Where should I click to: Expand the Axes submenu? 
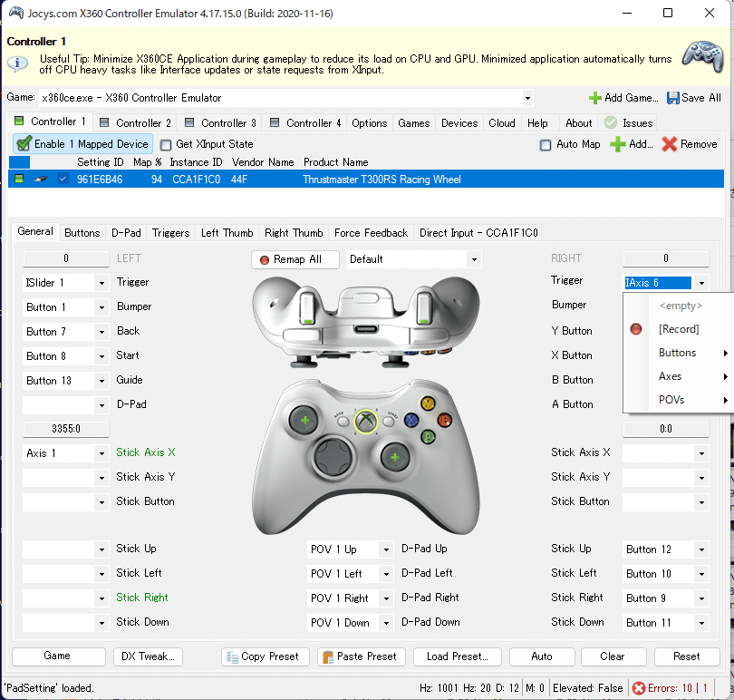click(679, 376)
